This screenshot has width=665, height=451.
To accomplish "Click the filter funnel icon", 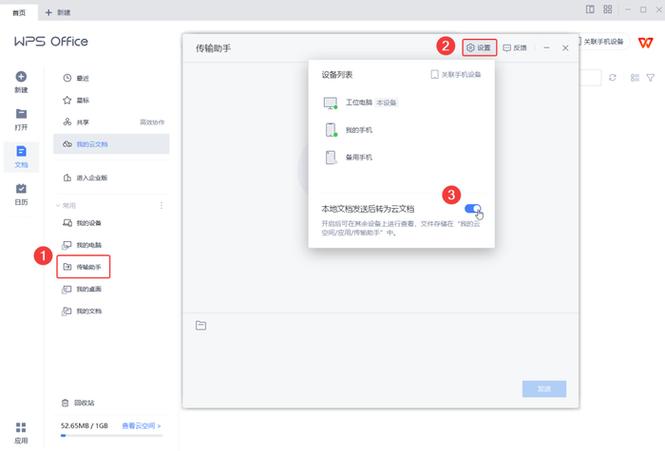I will [651, 78].
